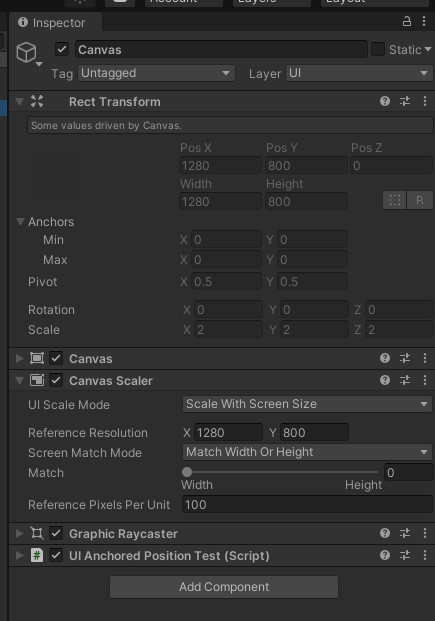
Task: Expand the Canvas component foldout
Action: click(19, 358)
